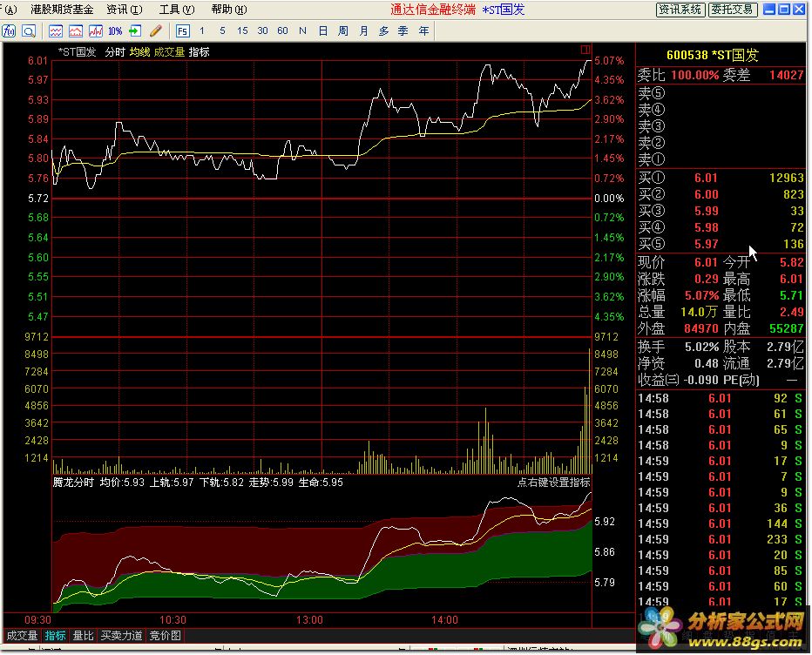Select the multi-day (多) period

[x=383, y=31]
